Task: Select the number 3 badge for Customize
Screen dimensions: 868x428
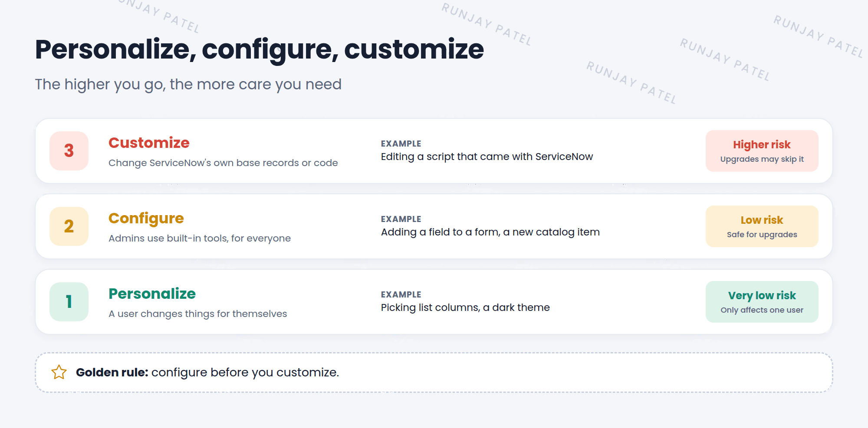Action: (x=69, y=151)
